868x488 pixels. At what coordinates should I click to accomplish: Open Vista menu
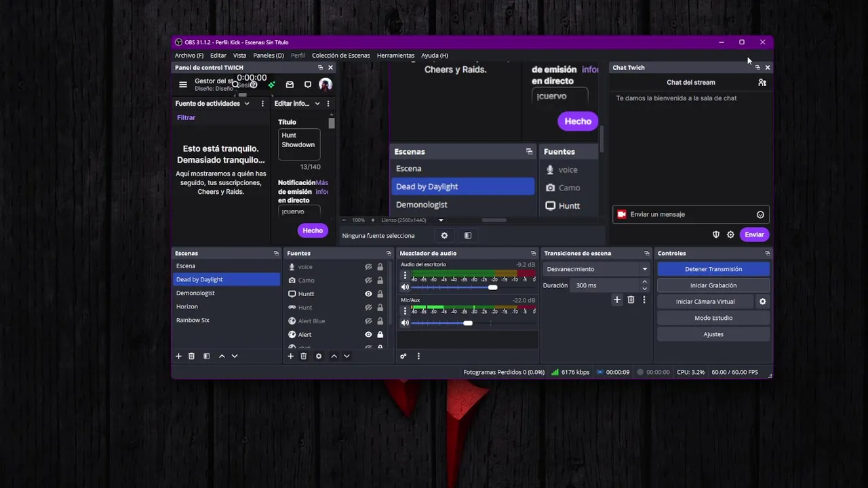pos(240,56)
